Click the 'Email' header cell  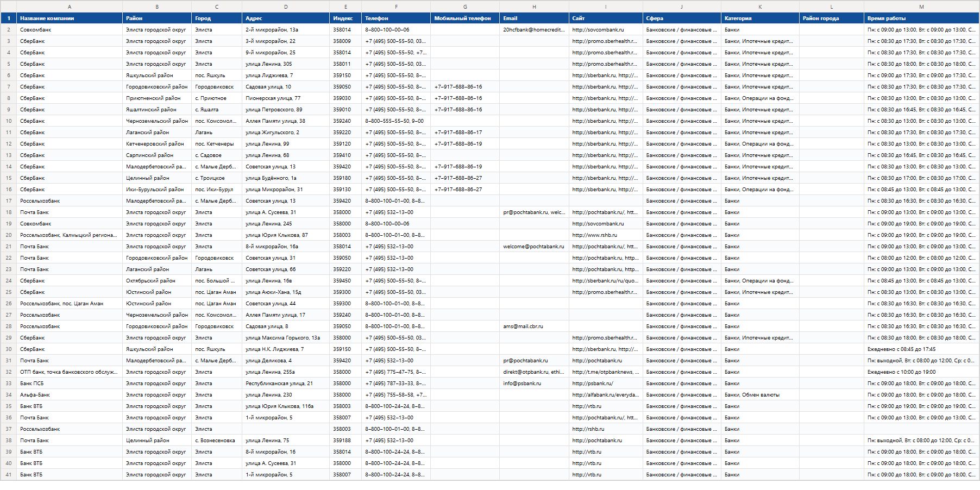[534, 18]
